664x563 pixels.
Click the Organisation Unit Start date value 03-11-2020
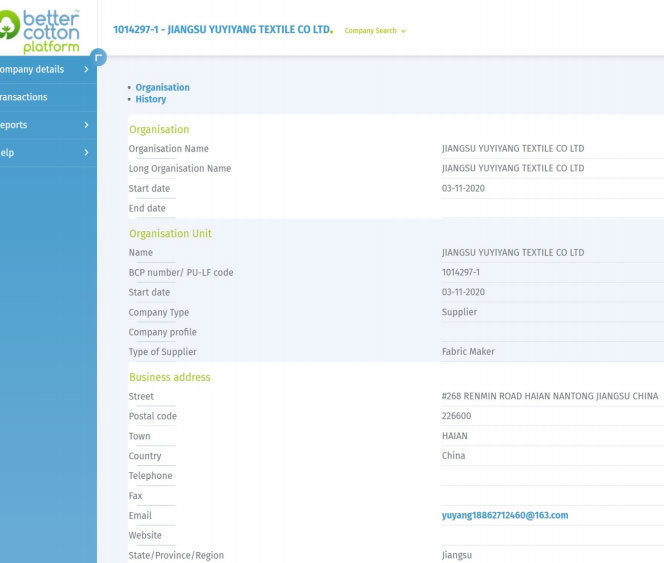point(463,292)
